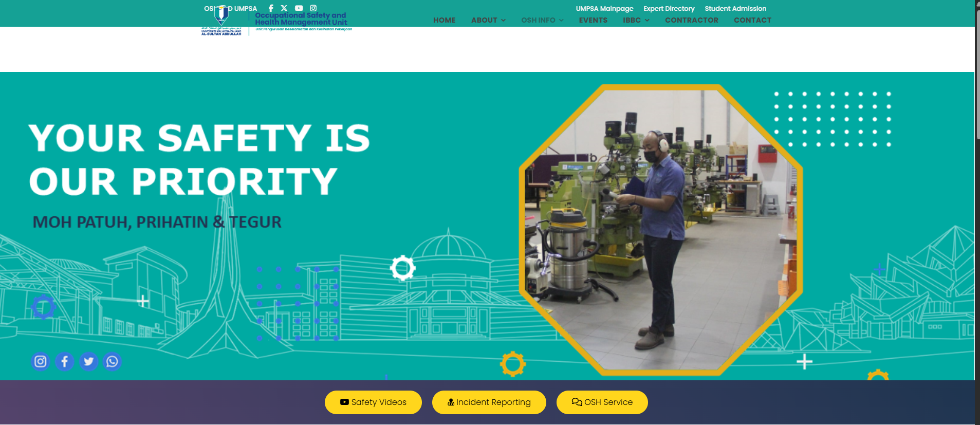The image size is (980, 425).
Task: Open the X (Twitter) icon in header
Action: [284, 8]
